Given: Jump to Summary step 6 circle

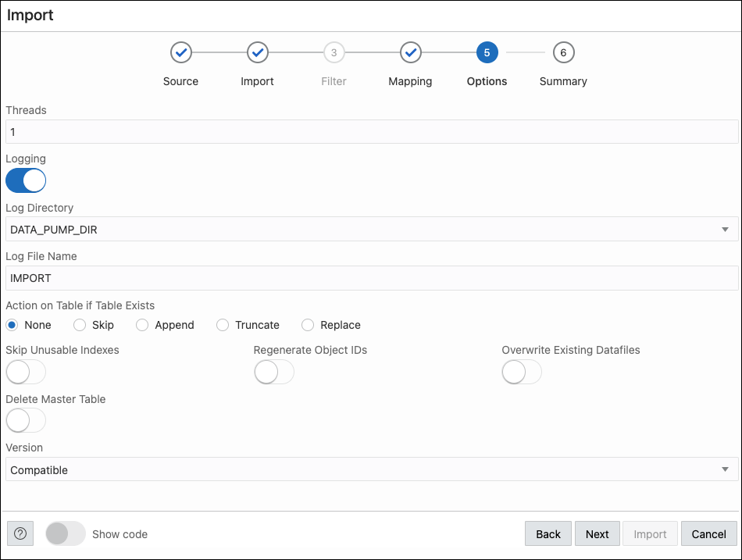Looking at the screenshot, I should tap(563, 53).
